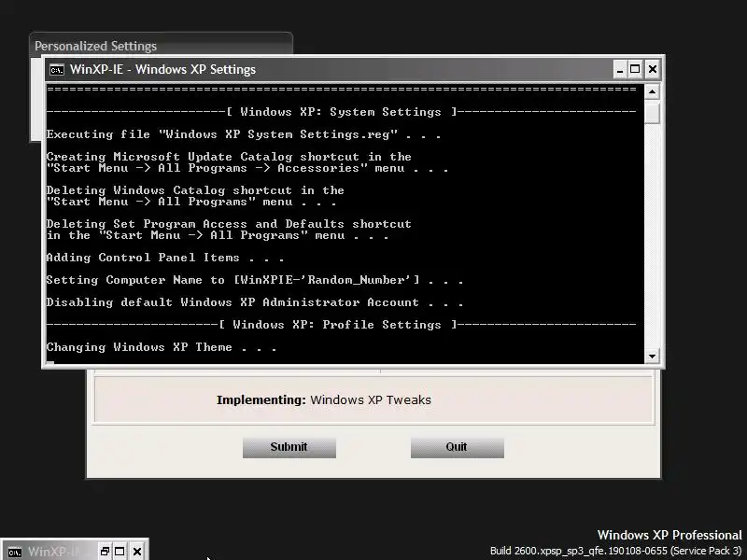Click the console vertical scrollbar thumb

pos(652,112)
